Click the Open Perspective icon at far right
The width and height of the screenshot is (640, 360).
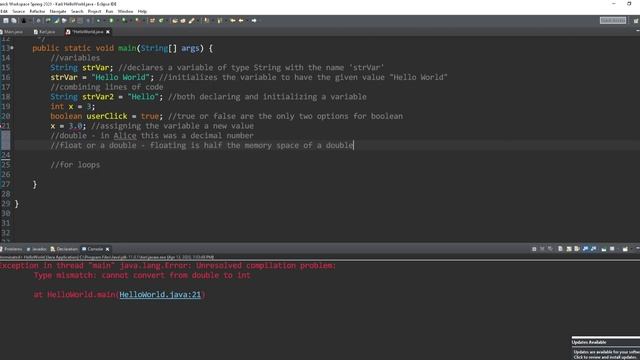(x=636, y=20)
